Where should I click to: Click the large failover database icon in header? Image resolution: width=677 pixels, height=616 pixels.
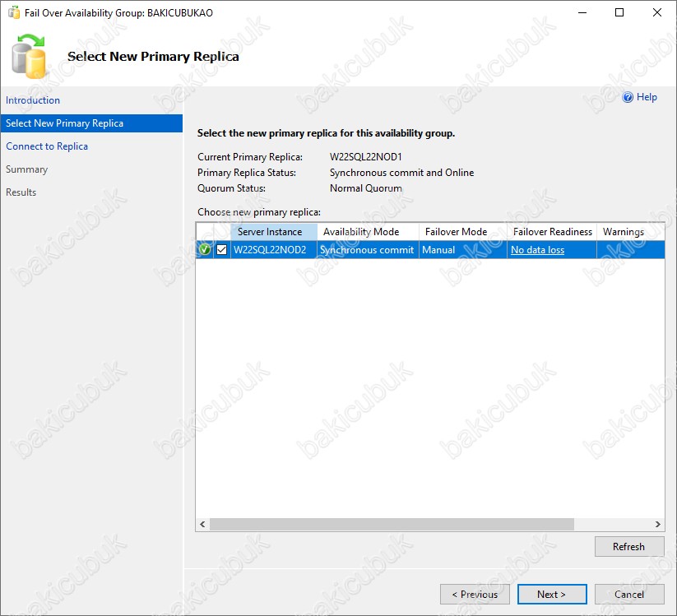[x=30, y=56]
